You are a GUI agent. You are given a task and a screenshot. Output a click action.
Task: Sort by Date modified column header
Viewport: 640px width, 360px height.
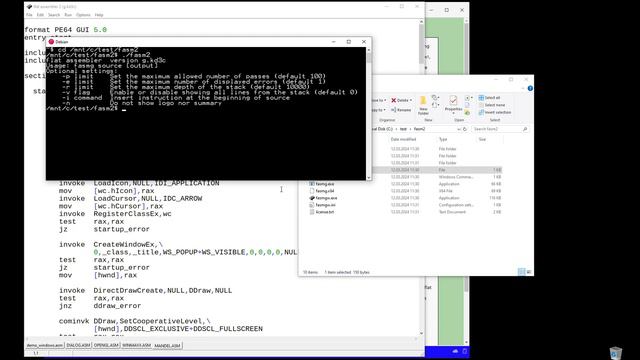[x=403, y=140]
